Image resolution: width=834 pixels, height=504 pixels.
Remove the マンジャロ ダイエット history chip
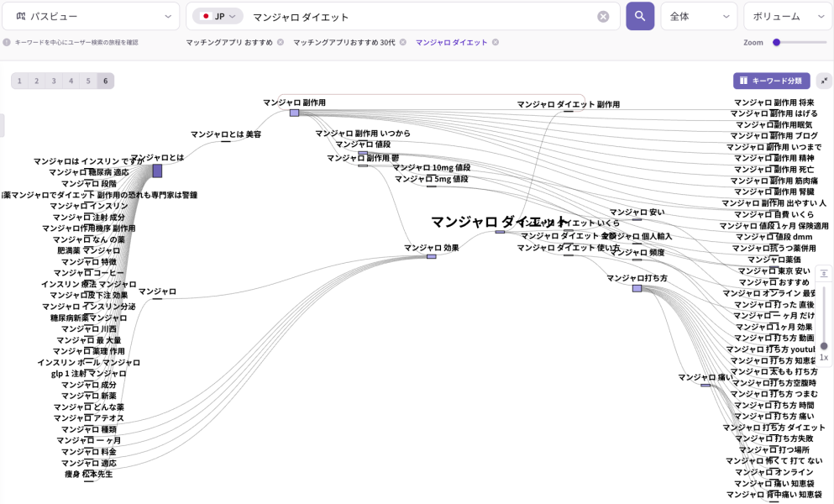(495, 42)
